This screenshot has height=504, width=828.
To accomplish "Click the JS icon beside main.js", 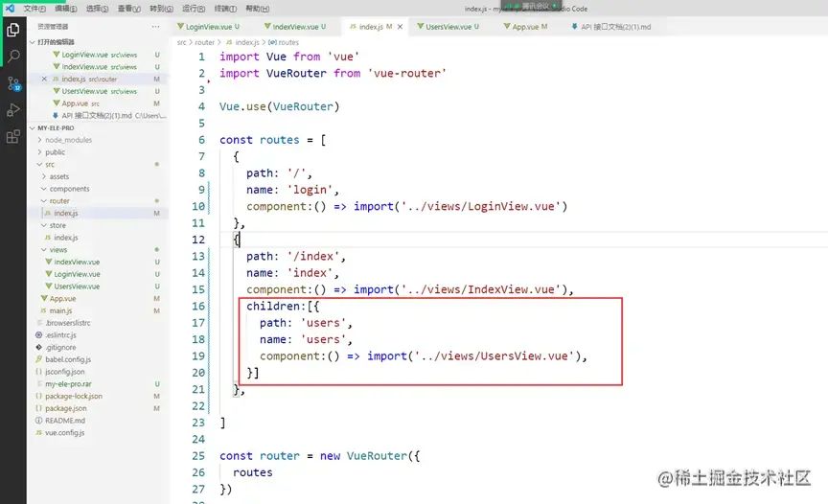I will pos(44,310).
